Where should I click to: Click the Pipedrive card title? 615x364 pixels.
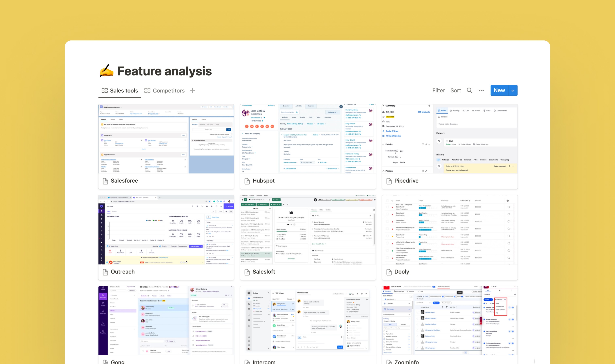406,181
